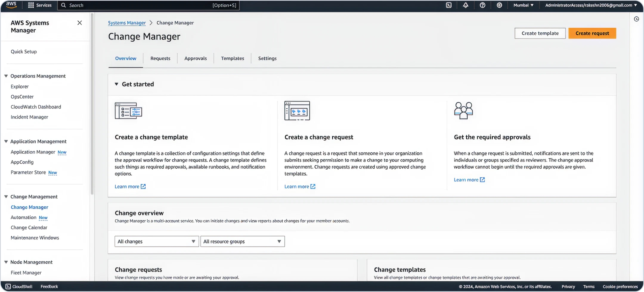Collapse Operations Management in sidebar
The image size is (644, 292).
click(x=6, y=76)
